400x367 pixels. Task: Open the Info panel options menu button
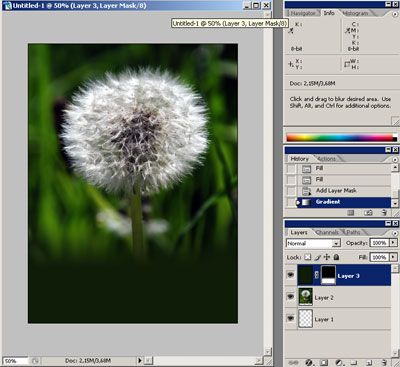395,13
